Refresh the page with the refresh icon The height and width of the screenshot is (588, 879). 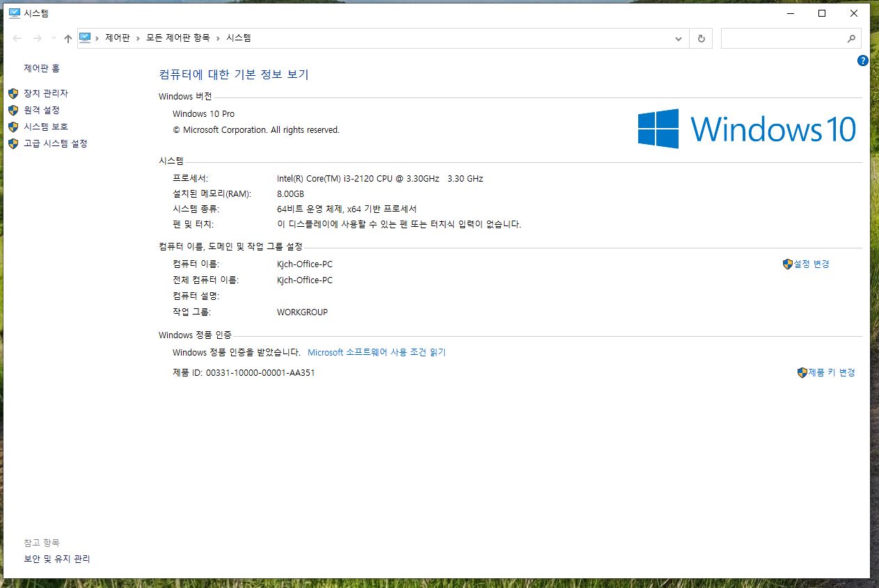701,39
